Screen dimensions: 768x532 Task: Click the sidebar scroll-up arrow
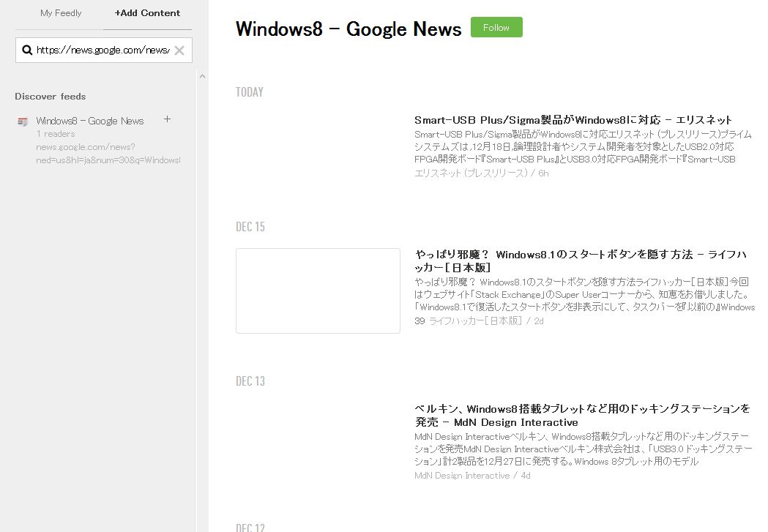[x=202, y=76]
